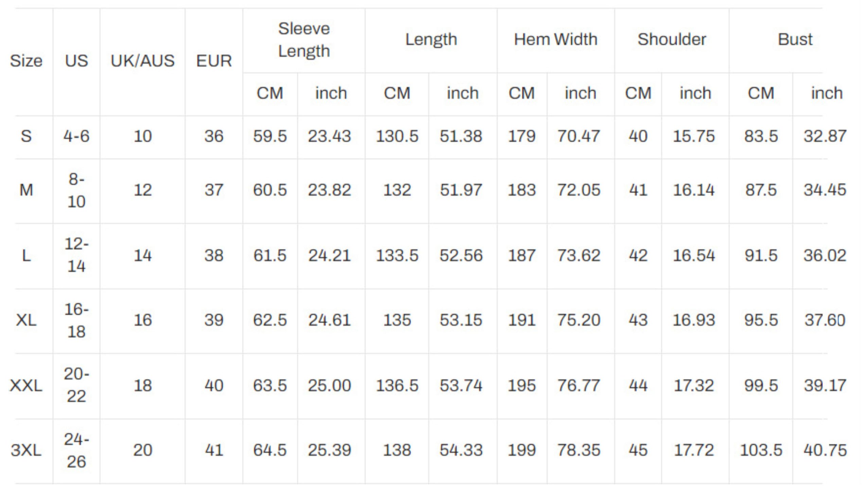Click the 72.05 hem width value
Screen dimensions: 868x492
(x=579, y=190)
